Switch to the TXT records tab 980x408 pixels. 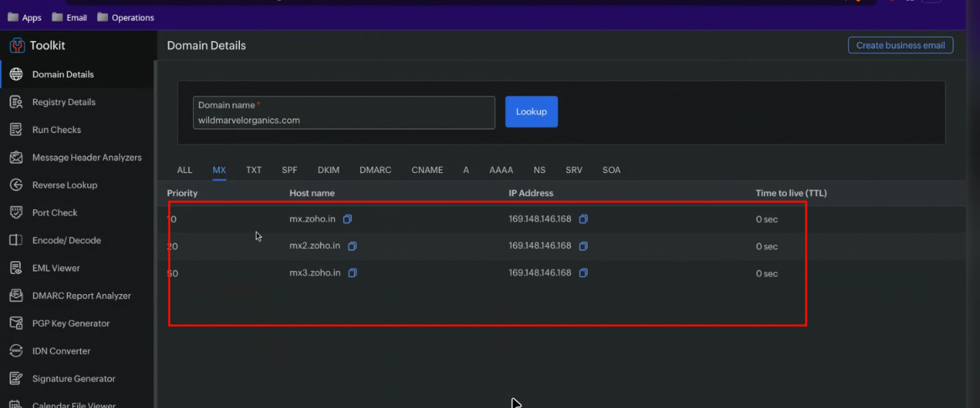253,170
